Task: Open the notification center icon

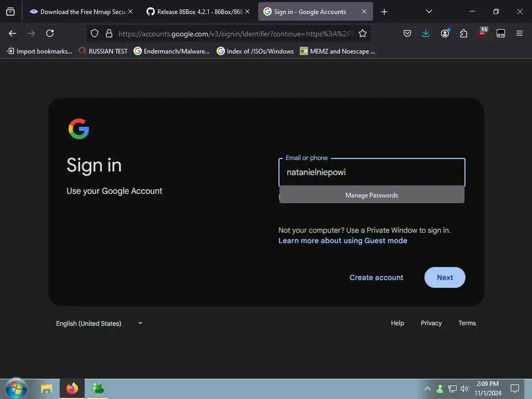Action: pos(515,389)
